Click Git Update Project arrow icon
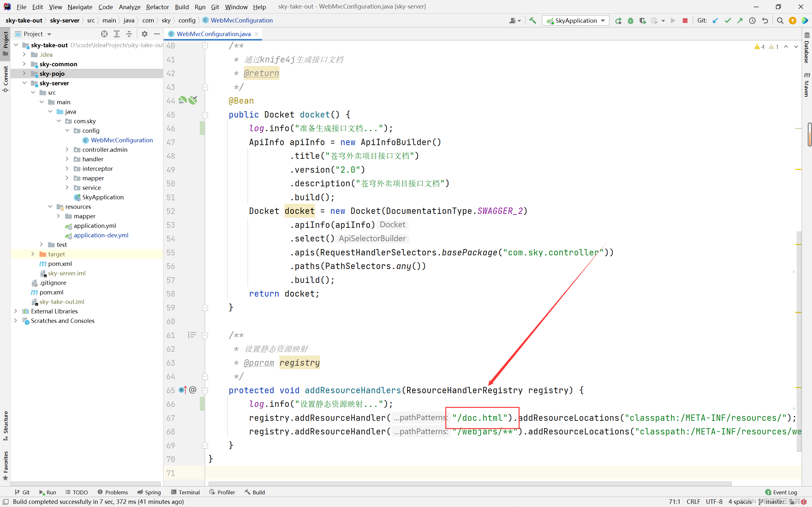812x507 pixels. (x=715, y=21)
